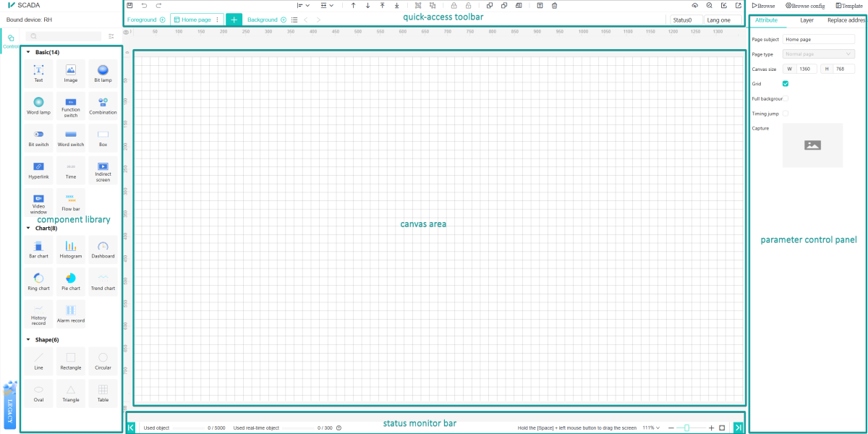Redo the last action
This screenshot has width=868, height=434.
coord(159,5)
